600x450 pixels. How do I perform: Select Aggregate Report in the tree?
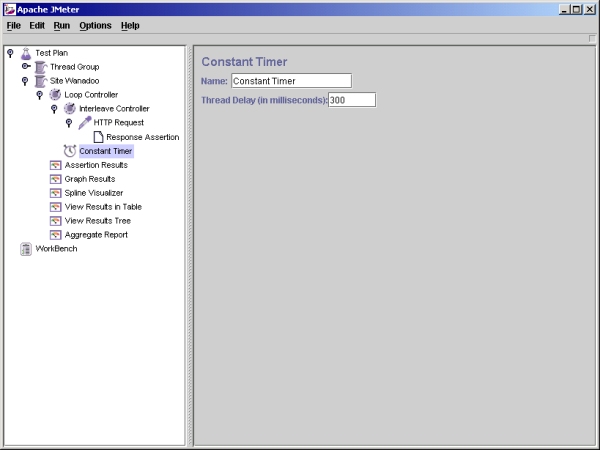tap(96, 235)
